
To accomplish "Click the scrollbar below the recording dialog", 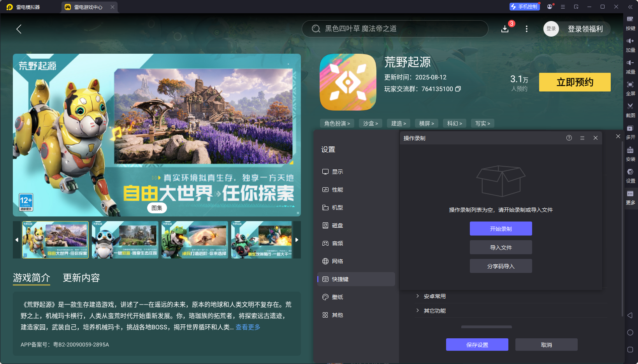I will (x=486, y=327).
